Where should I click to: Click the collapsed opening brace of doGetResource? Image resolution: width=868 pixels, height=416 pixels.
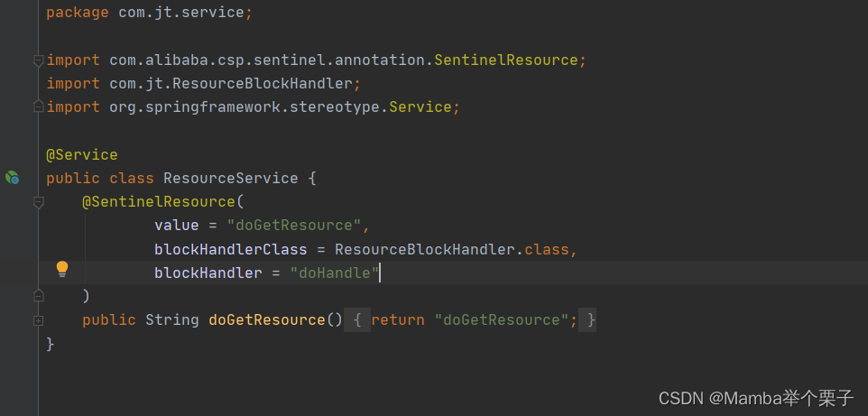click(x=357, y=320)
